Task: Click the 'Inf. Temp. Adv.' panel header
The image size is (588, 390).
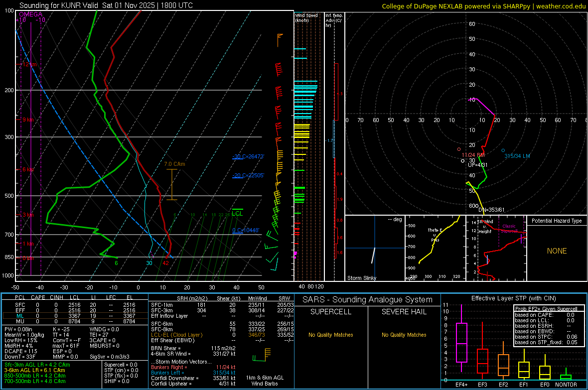Action: click(x=334, y=20)
